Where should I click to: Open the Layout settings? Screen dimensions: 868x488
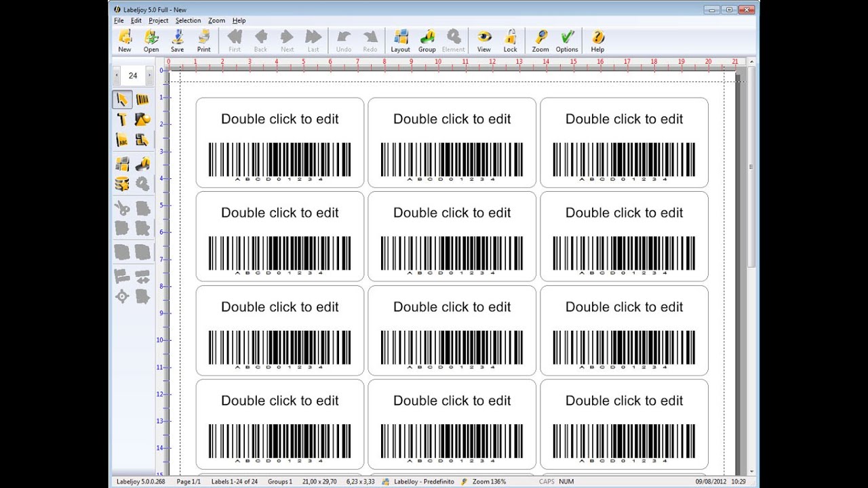click(x=401, y=41)
